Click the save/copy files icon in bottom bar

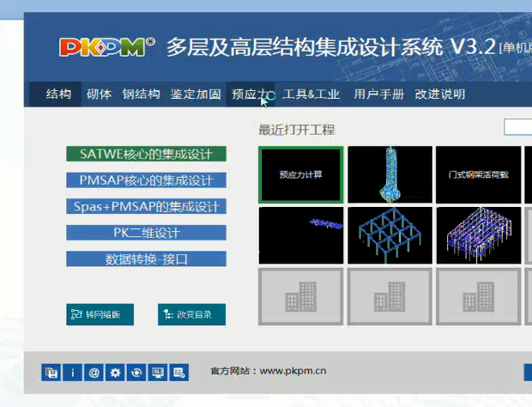(x=51, y=373)
